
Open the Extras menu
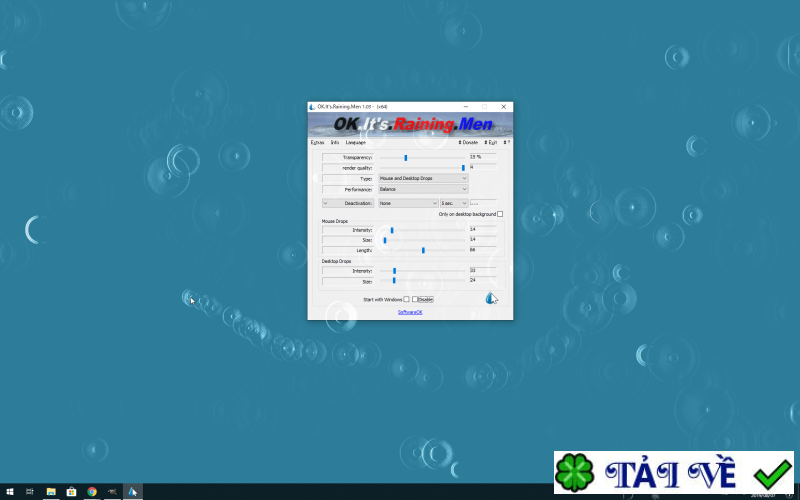tap(317, 142)
